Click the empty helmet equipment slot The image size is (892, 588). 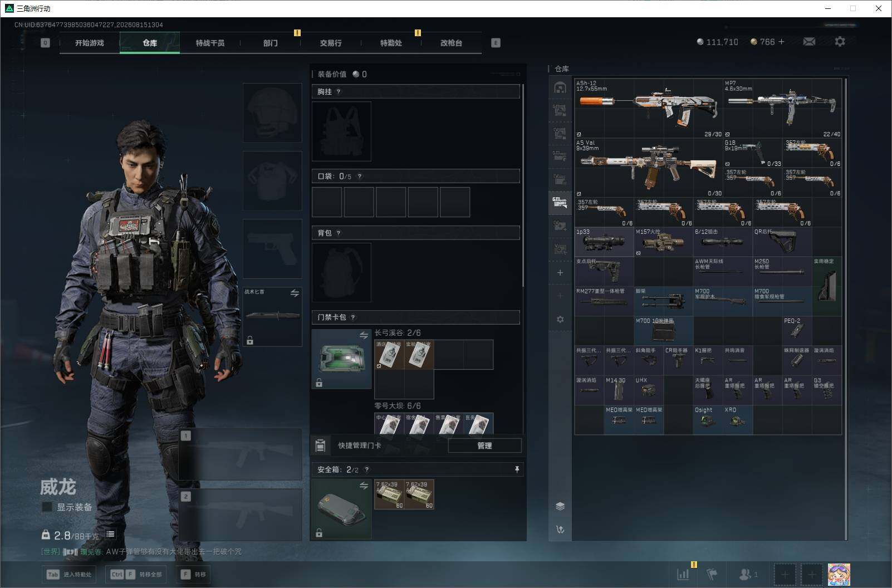[x=272, y=112]
